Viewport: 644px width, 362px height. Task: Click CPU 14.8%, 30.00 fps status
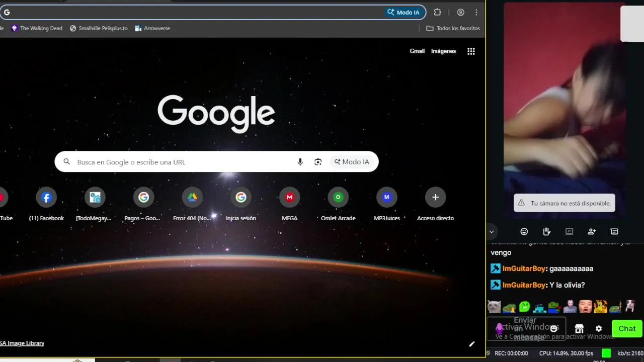(566, 353)
